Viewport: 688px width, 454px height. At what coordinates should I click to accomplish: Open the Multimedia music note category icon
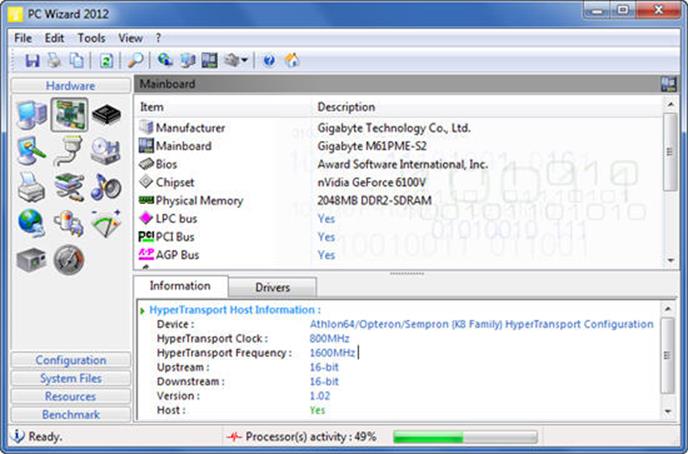[x=106, y=186]
